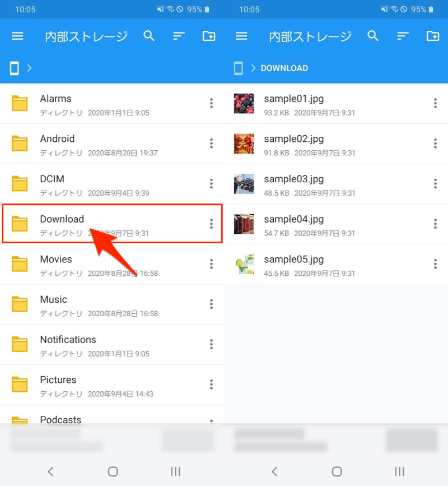Viewport: 448px width, 486px height.
Task: Open more options for sample04.jpg
Action: pos(435,224)
